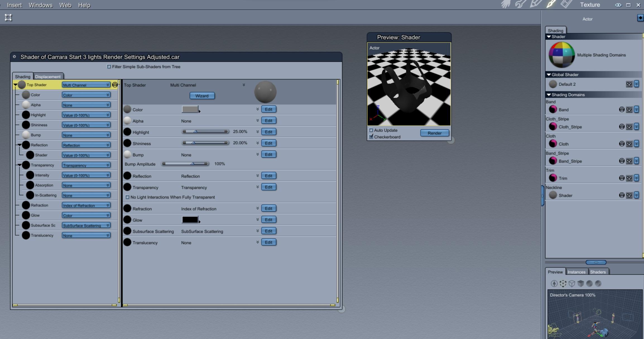The width and height of the screenshot is (644, 339).
Task: Collapse the Shading Domains section
Action: click(x=549, y=95)
